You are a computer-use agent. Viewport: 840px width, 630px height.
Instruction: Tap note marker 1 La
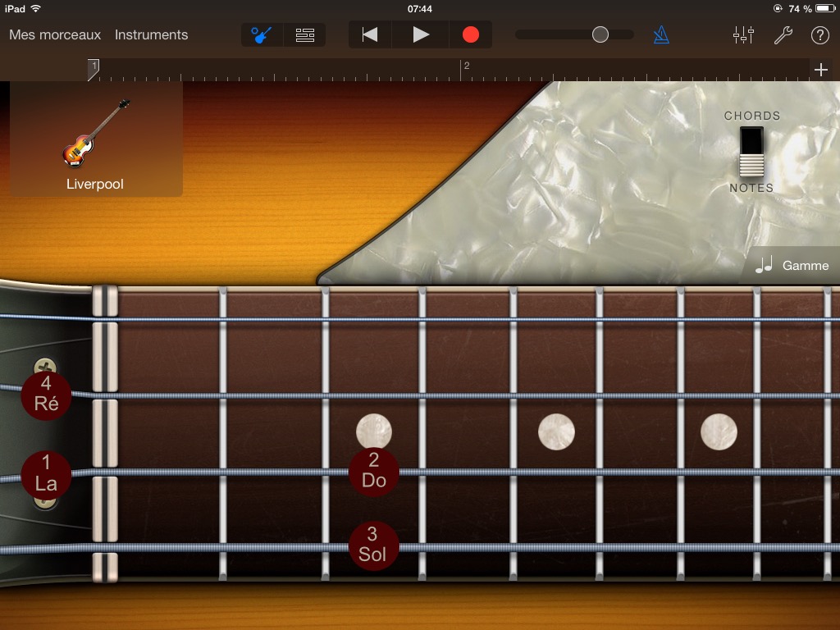[46, 474]
